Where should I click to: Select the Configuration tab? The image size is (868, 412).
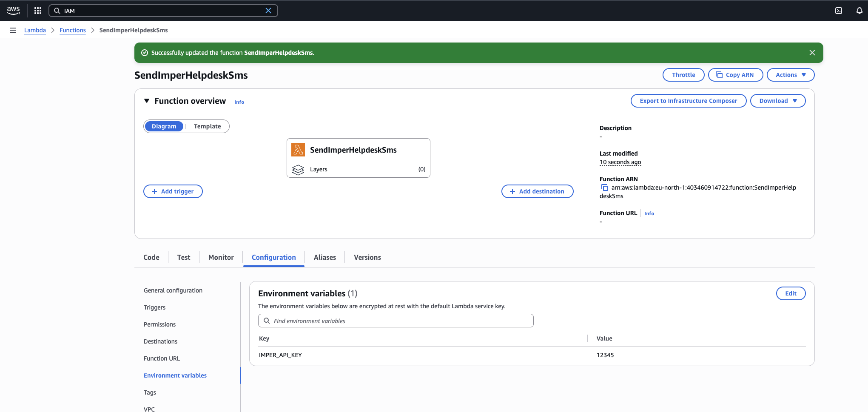[274, 257]
